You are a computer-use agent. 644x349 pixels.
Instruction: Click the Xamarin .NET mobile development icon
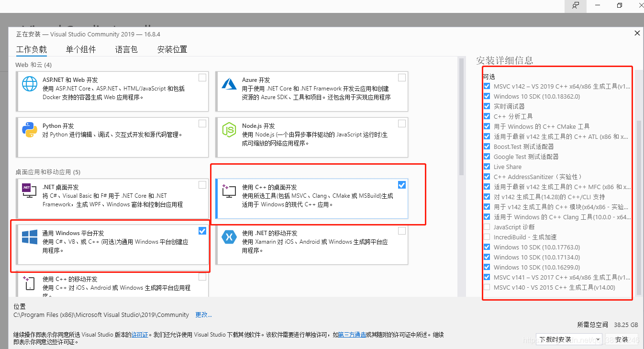click(x=230, y=237)
